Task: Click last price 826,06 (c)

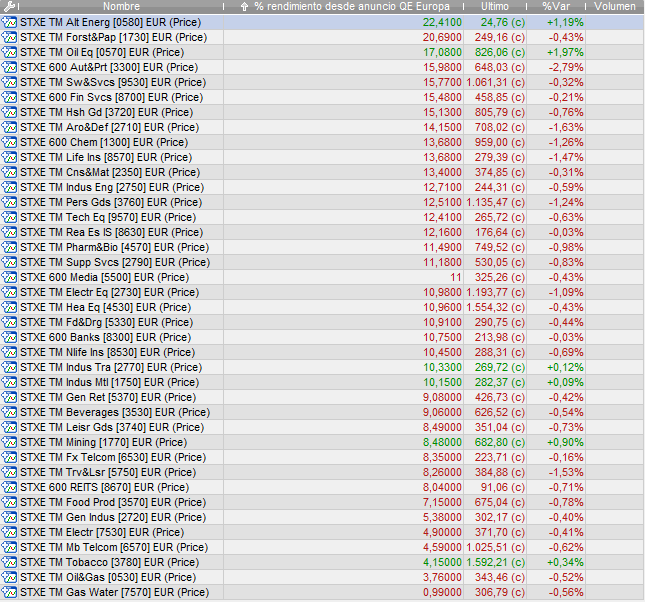Action: pos(500,53)
